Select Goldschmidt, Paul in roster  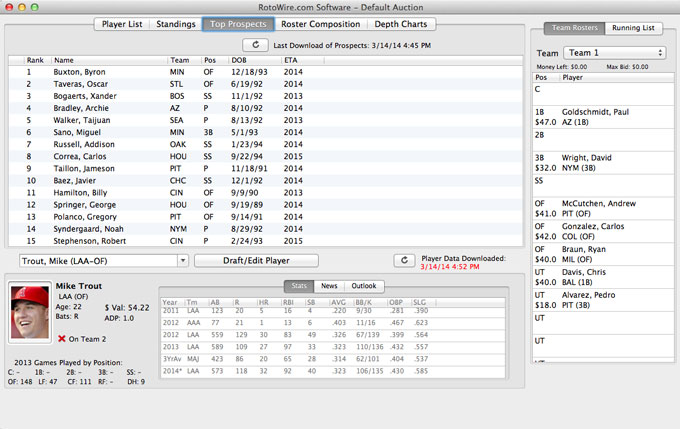point(603,117)
